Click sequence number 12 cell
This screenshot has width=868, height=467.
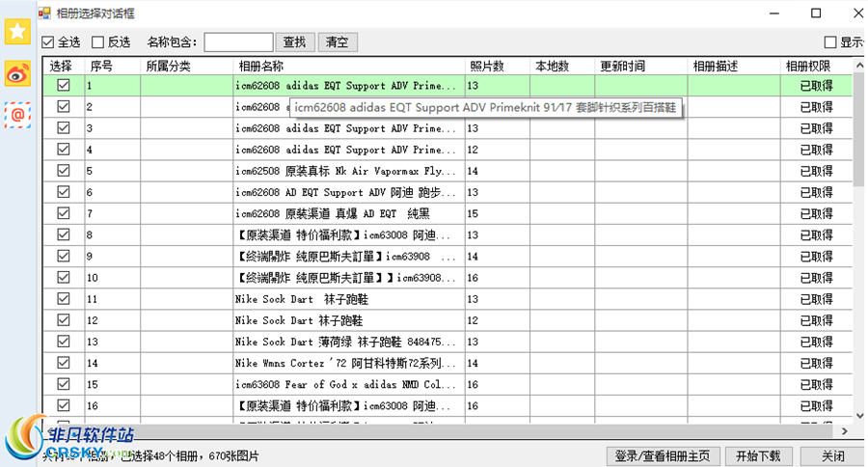pos(113,319)
